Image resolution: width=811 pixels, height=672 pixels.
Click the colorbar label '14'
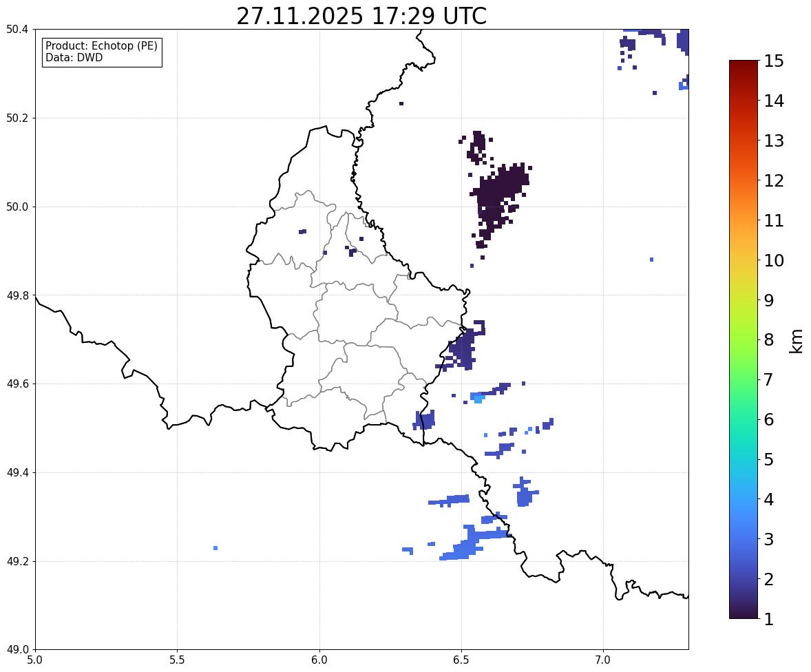coord(773,101)
